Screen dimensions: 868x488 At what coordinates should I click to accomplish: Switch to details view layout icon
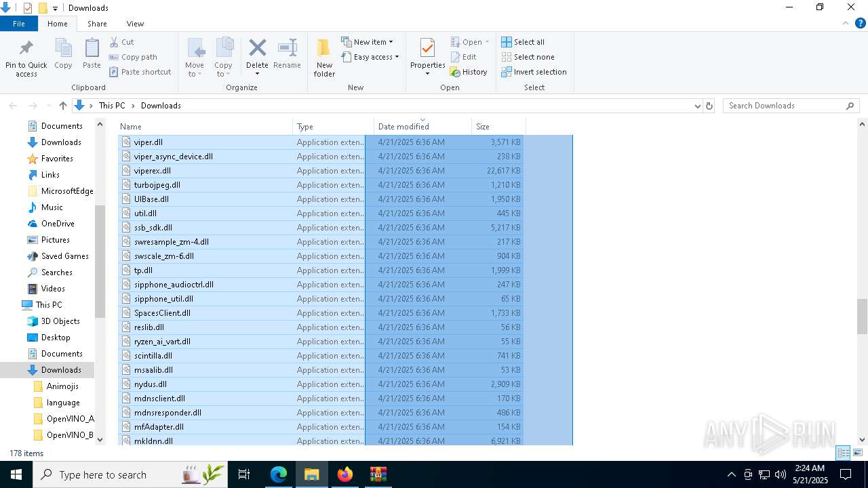pyautogui.click(x=843, y=453)
